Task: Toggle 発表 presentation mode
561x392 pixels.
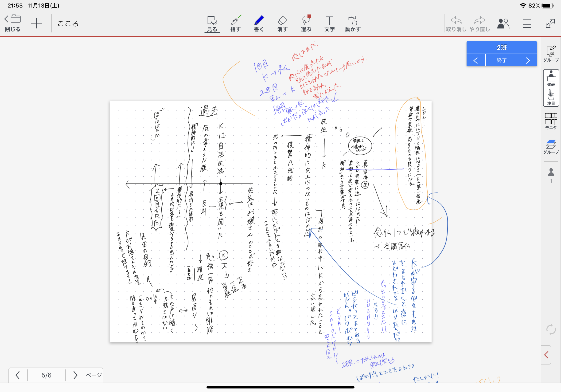Action: click(x=551, y=79)
